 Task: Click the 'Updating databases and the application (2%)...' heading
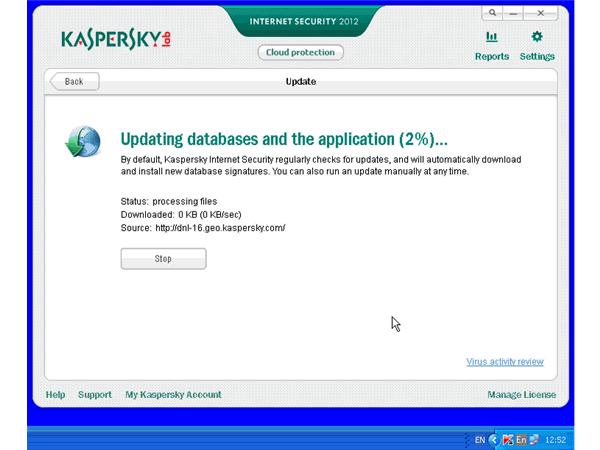(284, 139)
